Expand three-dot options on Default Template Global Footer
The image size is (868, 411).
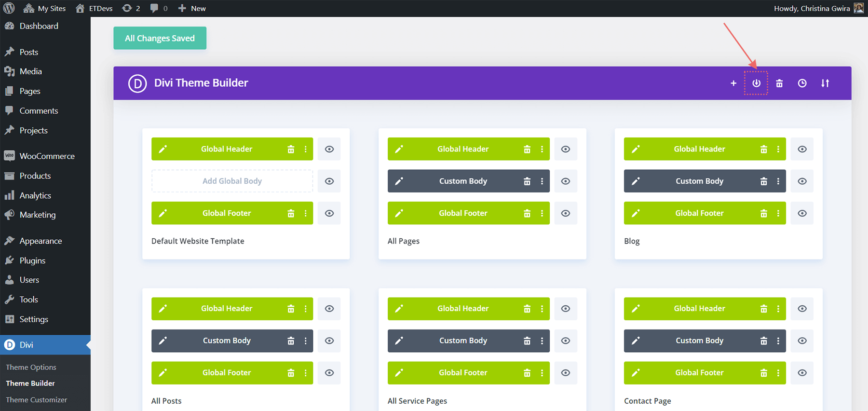(305, 213)
